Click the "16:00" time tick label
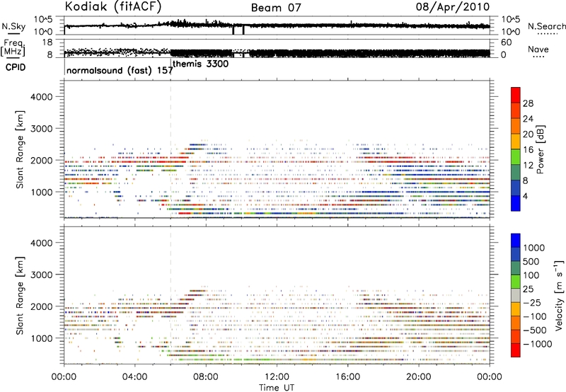 pos(347,377)
